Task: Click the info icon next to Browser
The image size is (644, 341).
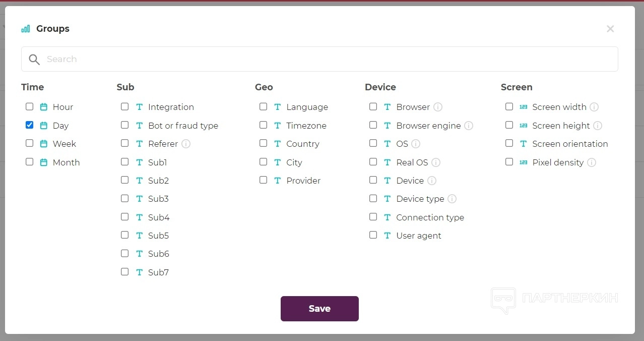Action: point(438,107)
